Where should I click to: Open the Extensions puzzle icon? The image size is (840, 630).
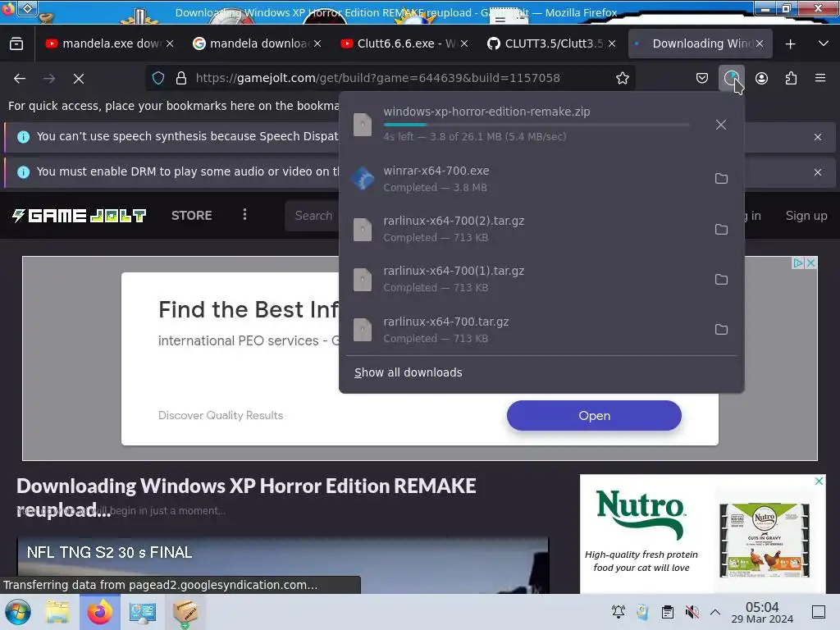[791, 78]
